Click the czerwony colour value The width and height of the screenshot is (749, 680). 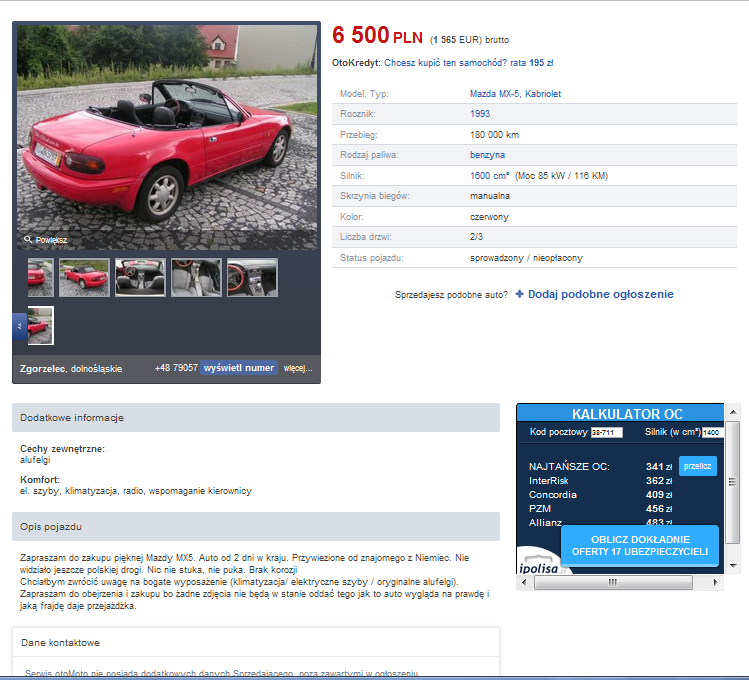pos(489,217)
